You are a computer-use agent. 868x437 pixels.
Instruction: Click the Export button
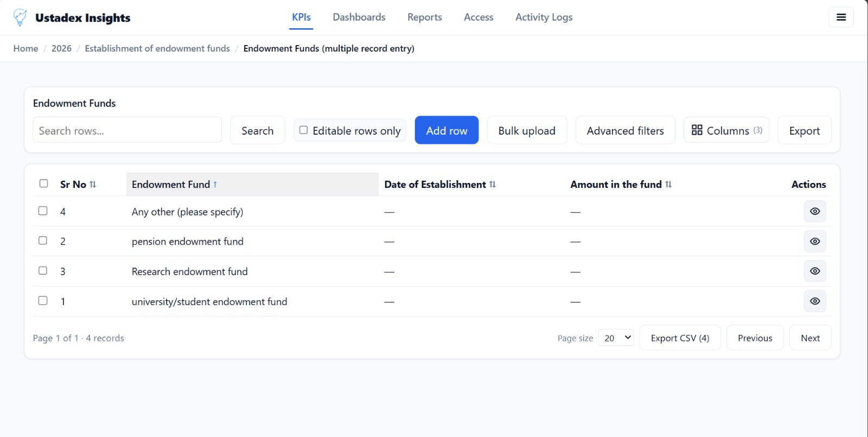pyautogui.click(x=804, y=130)
